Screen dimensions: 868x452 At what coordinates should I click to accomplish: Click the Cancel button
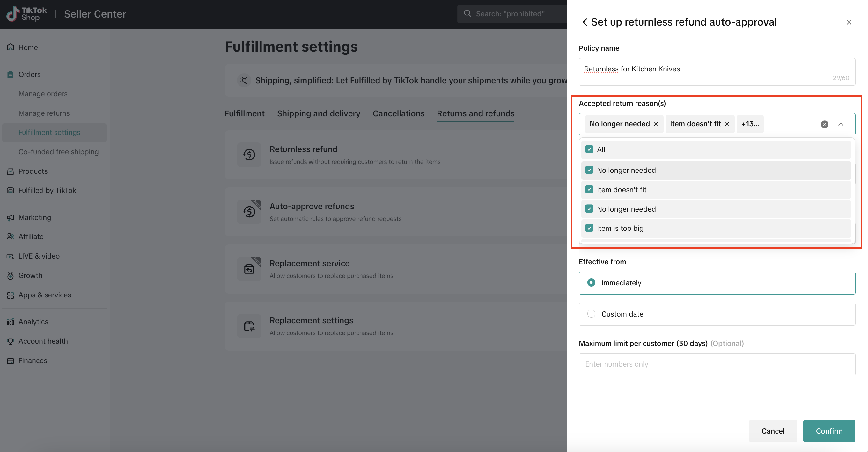773,431
